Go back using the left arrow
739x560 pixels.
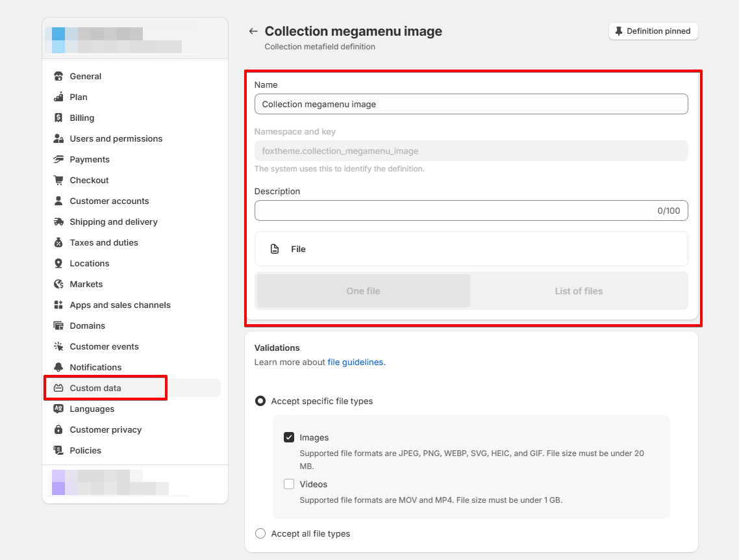click(x=253, y=31)
